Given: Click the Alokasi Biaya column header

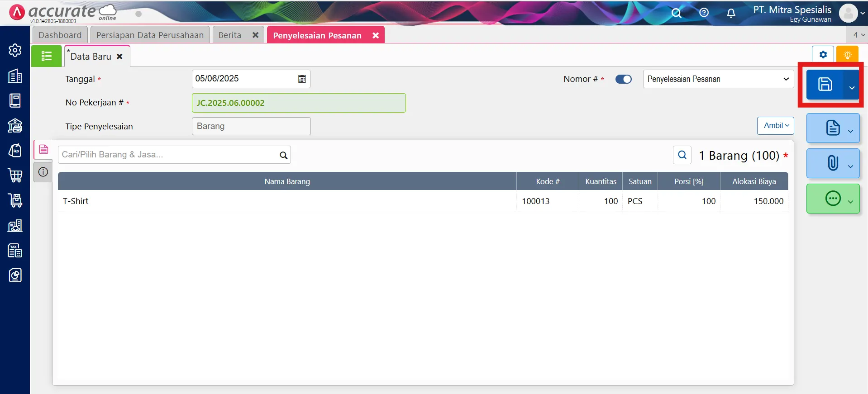Looking at the screenshot, I should (x=754, y=181).
